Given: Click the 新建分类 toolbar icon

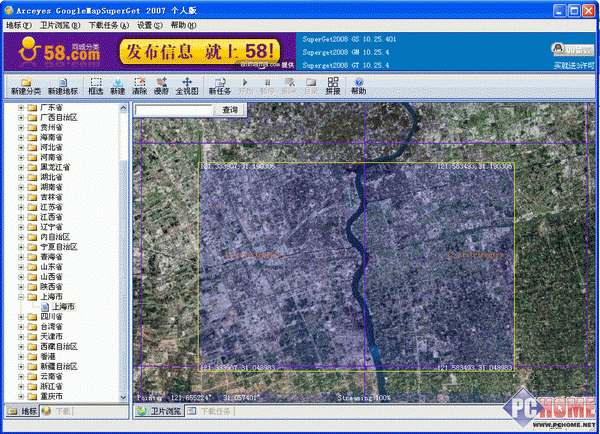Looking at the screenshot, I should coord(26,85).
